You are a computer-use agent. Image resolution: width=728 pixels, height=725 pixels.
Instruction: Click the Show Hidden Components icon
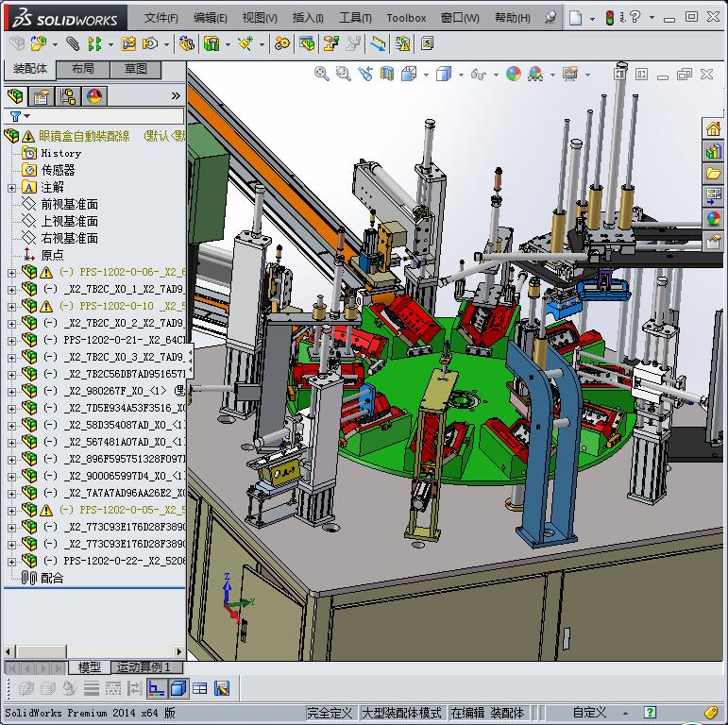187,44
